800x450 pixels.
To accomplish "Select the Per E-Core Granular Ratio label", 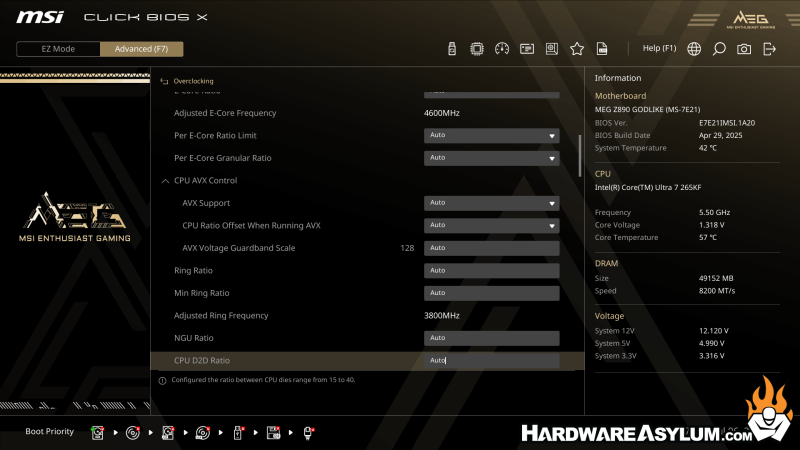I will [x=222, y=158].
